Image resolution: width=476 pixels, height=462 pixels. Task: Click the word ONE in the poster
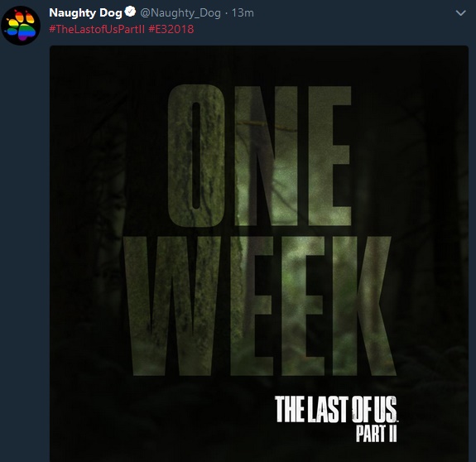pos(260,156)
